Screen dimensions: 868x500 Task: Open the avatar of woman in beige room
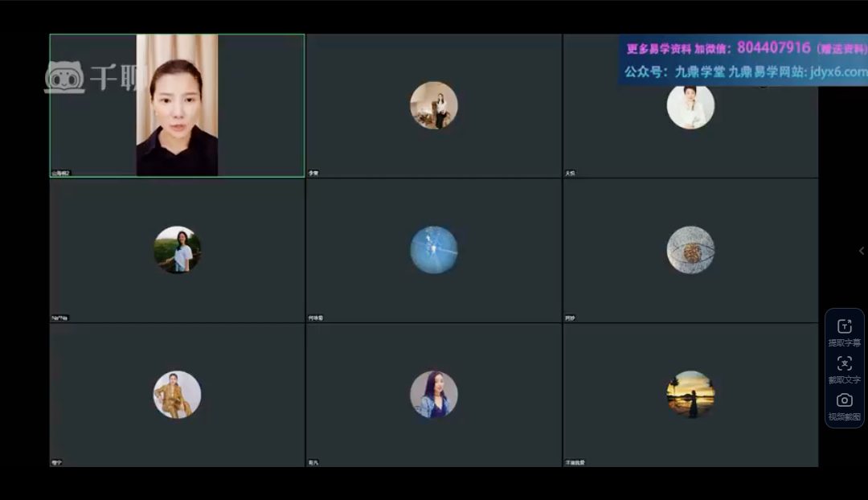(434, 105)
